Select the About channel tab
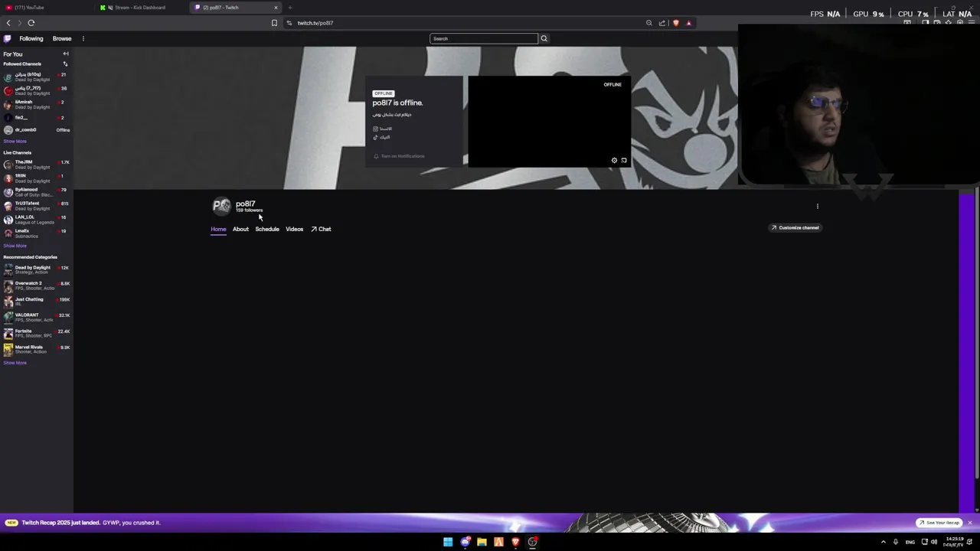980x551 pixels. (x=240, y=229)
